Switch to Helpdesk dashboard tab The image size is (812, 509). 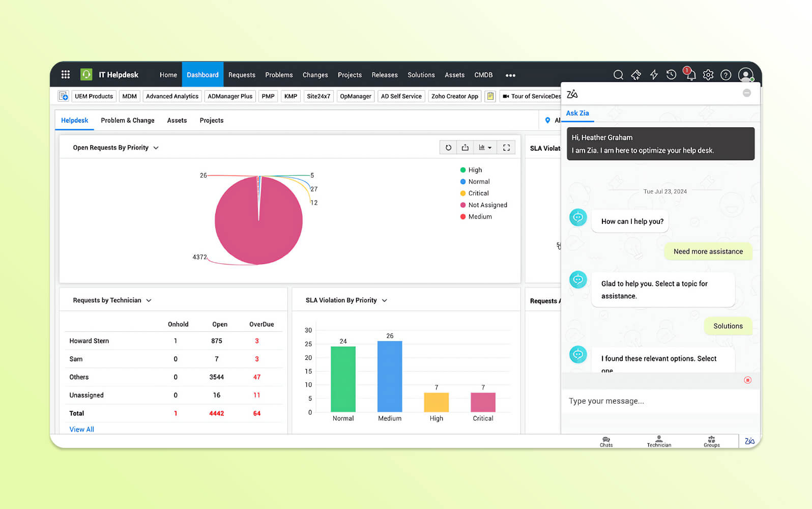[74, 121]
